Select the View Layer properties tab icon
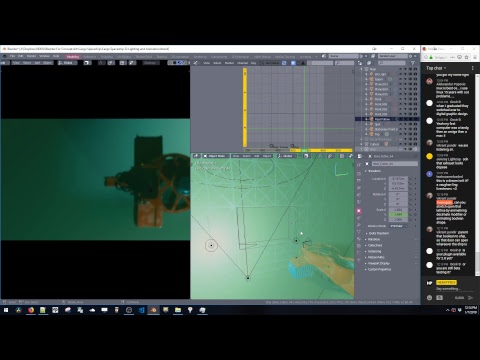The height and width of the screenshot is (360, 480). coord(359,188)
